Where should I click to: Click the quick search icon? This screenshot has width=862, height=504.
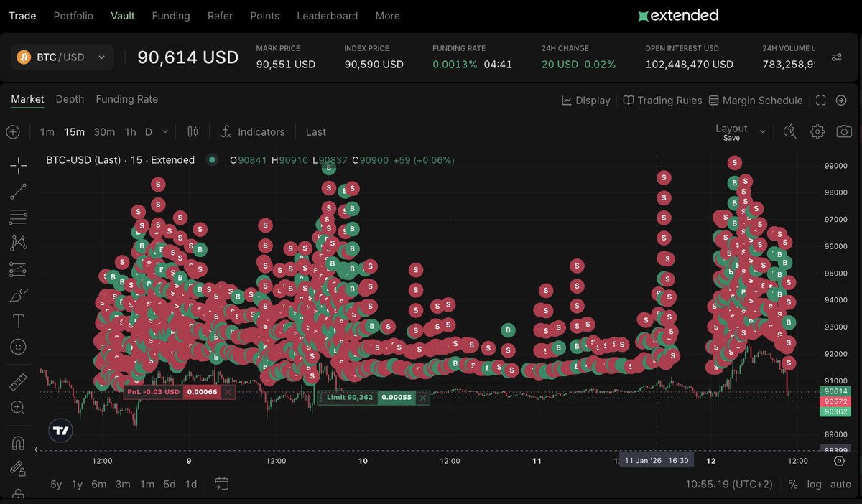tap(789, 131)
